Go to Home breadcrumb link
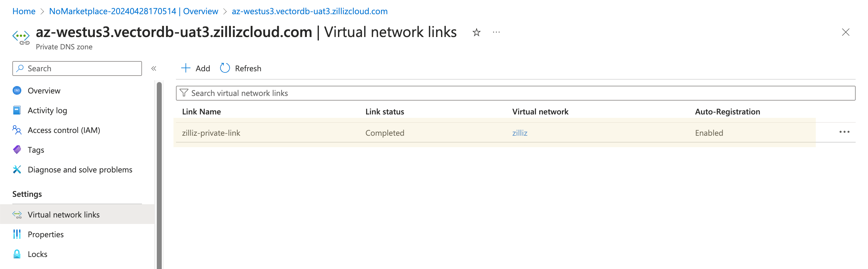This screenshot has width=868, height=269. [x=24, y=11]
